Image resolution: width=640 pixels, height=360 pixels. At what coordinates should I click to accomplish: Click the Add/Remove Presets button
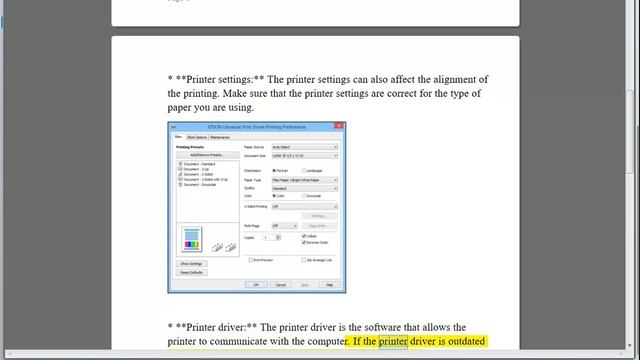tap(207, 155)
